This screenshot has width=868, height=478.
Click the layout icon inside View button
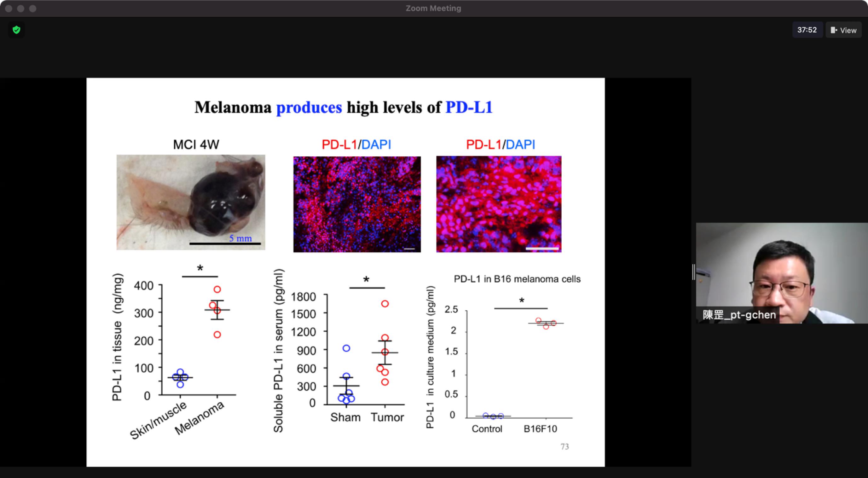click(834, 30)
